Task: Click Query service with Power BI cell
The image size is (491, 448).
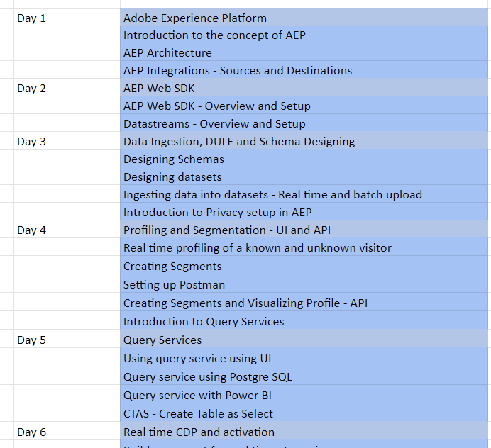Action: [x=197, y=395]
